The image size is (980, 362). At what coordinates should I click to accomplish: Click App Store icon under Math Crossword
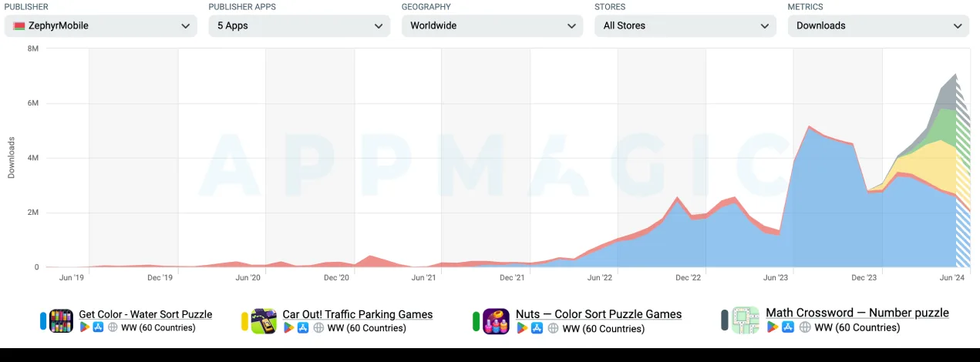787,327
